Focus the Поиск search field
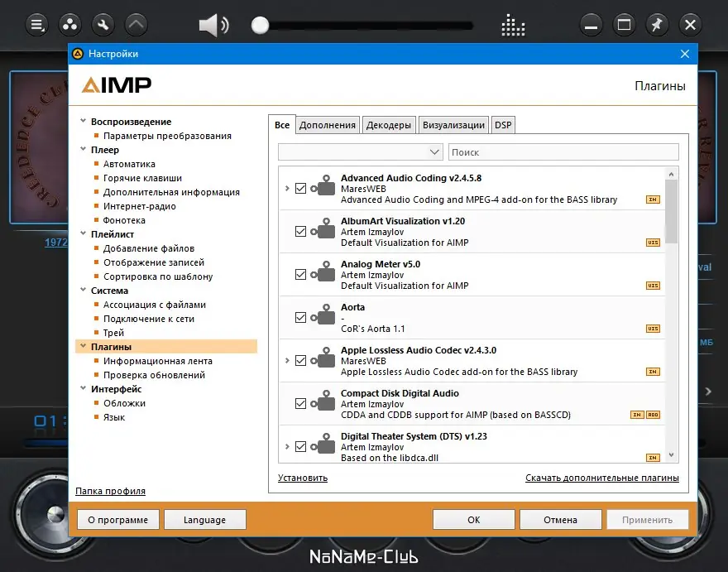 click(x=563, y=152)
